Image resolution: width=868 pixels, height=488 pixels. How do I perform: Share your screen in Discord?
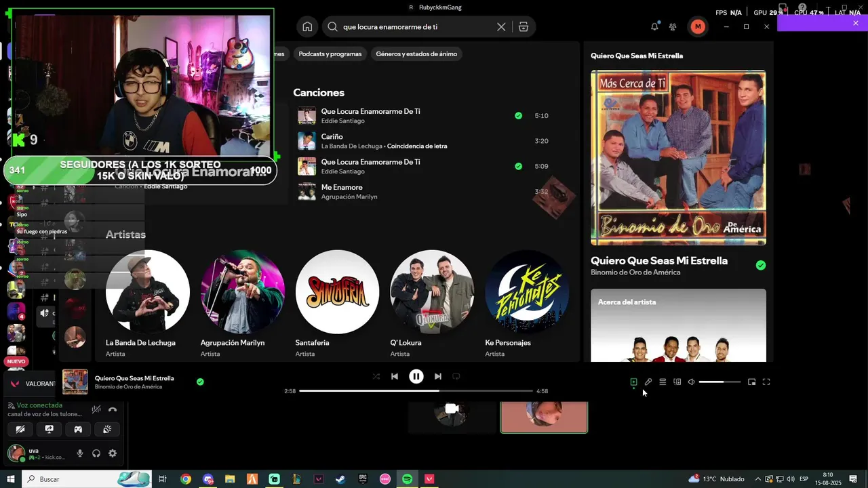click(50, 429)
